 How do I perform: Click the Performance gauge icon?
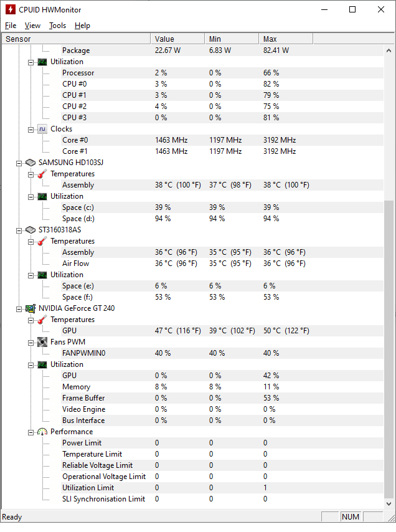tap(42, 432)
